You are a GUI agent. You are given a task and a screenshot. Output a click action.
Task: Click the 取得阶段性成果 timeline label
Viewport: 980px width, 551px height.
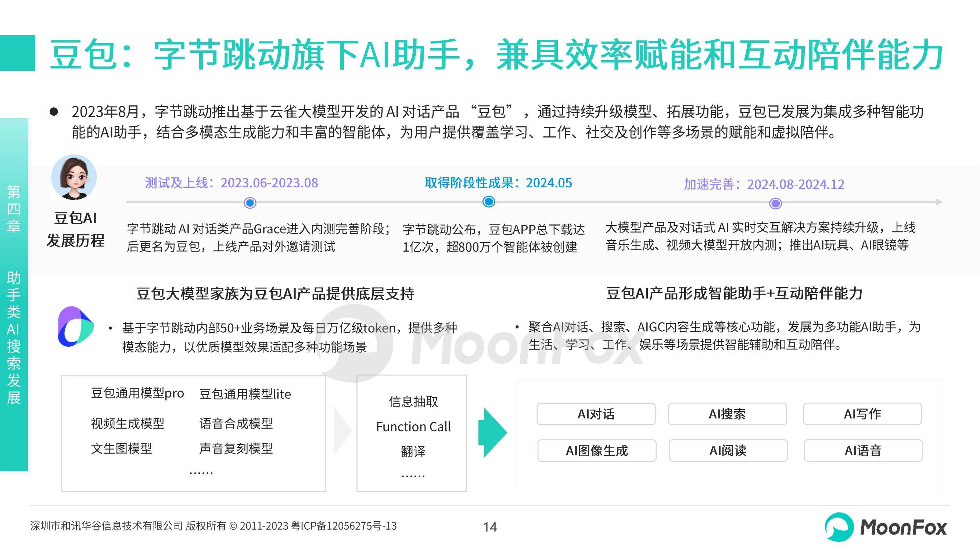pyautogui.click(x=498, y=183)
